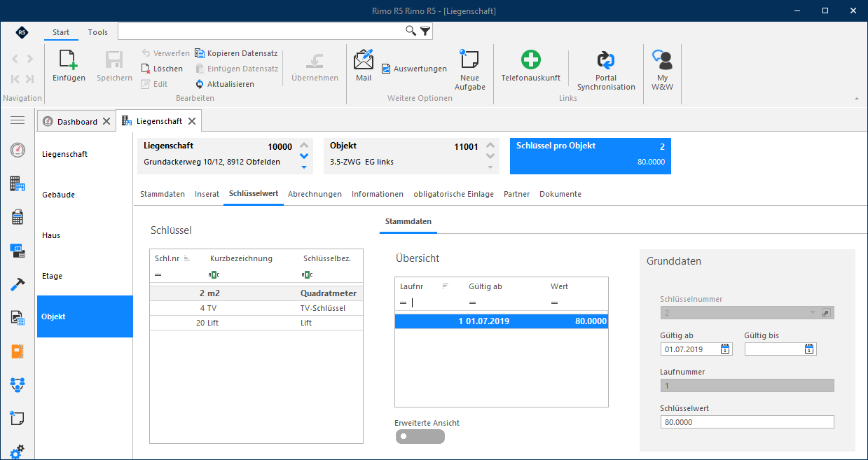Open Auswertungen reports

(414, 69)
